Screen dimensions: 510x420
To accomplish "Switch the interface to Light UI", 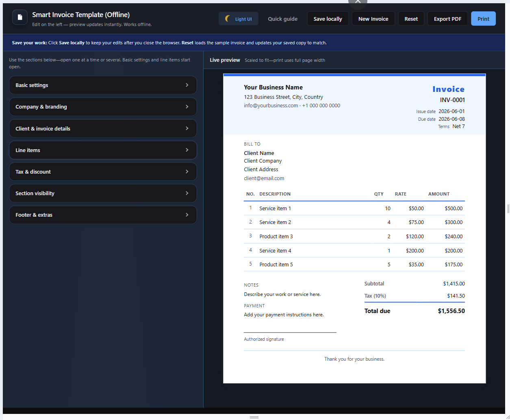I will pyautogui.click(x=238, y=18).
